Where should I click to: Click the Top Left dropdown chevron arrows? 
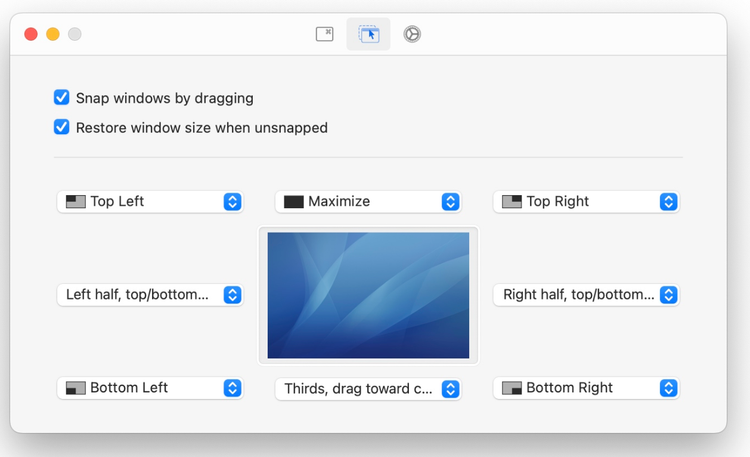232,201
